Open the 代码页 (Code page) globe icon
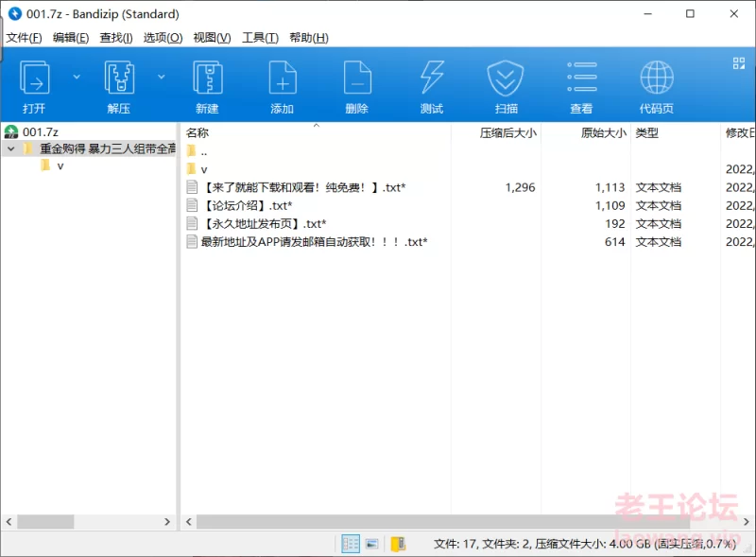756x557 pixels. [x=656, y=85]
